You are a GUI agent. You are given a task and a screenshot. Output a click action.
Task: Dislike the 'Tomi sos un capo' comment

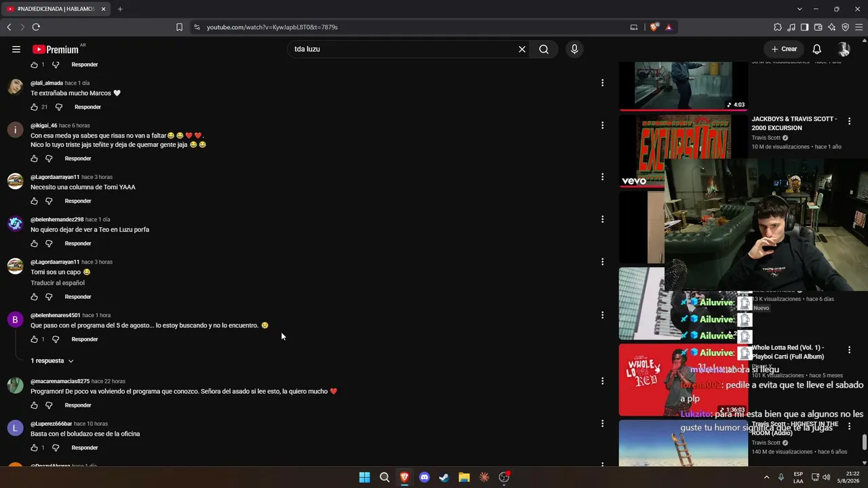coord(49,297)
